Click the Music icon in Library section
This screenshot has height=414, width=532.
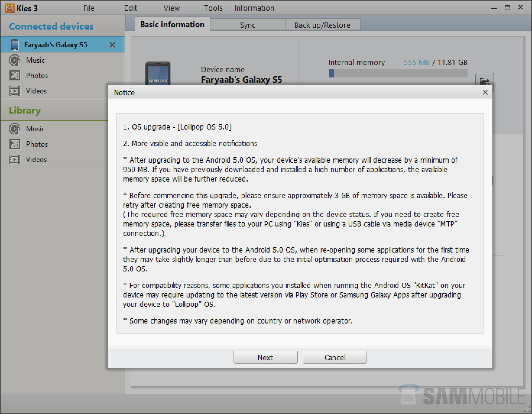[x=14, y=129]
